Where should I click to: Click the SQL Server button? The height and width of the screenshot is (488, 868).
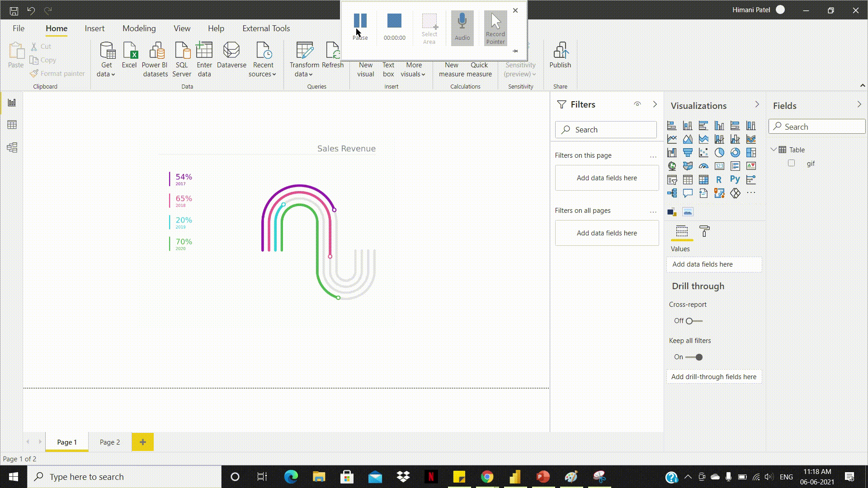pos(182,59)
